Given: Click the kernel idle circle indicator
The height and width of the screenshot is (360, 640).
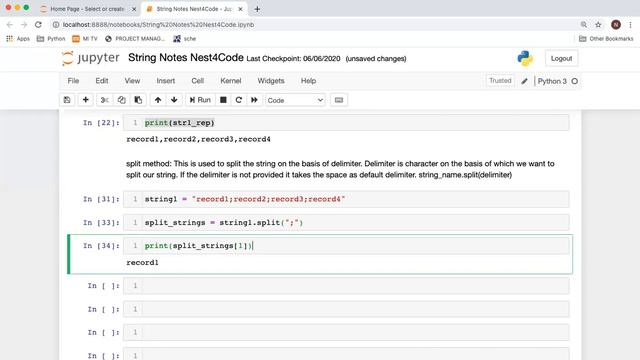Looking at the screenshot, I should (x=575, y=81).
